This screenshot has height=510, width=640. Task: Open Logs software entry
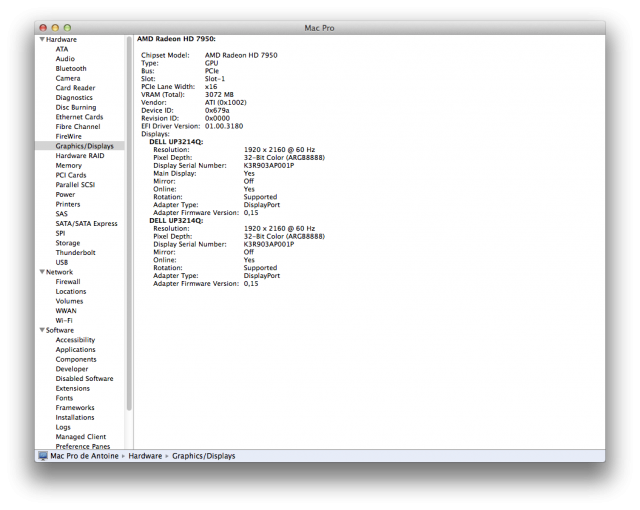pos(63,427)
